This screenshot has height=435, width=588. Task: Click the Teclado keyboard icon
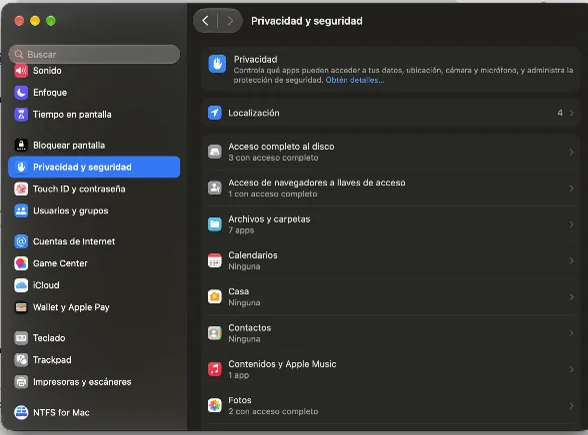point(21,338)
